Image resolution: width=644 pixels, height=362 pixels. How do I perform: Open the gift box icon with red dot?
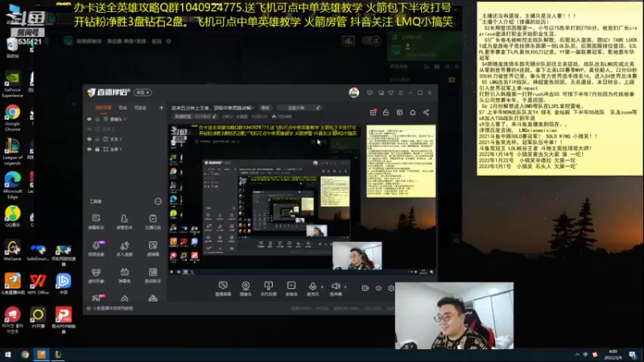tap(373, 112)
